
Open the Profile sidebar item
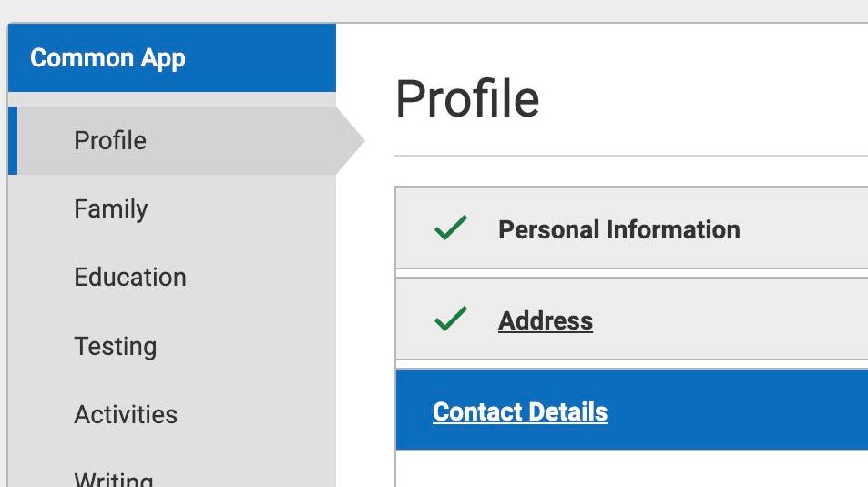tap(110, 140)
